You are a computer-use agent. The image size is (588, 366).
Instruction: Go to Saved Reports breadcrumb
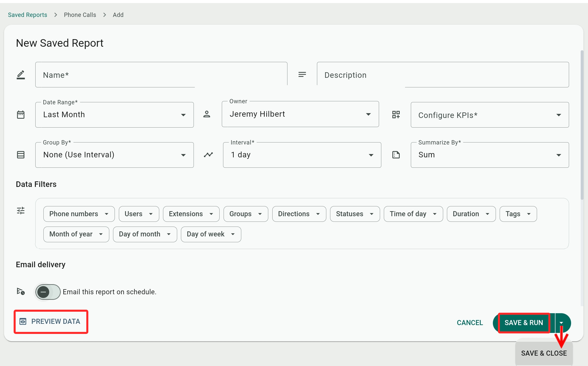tap(28, 15)
